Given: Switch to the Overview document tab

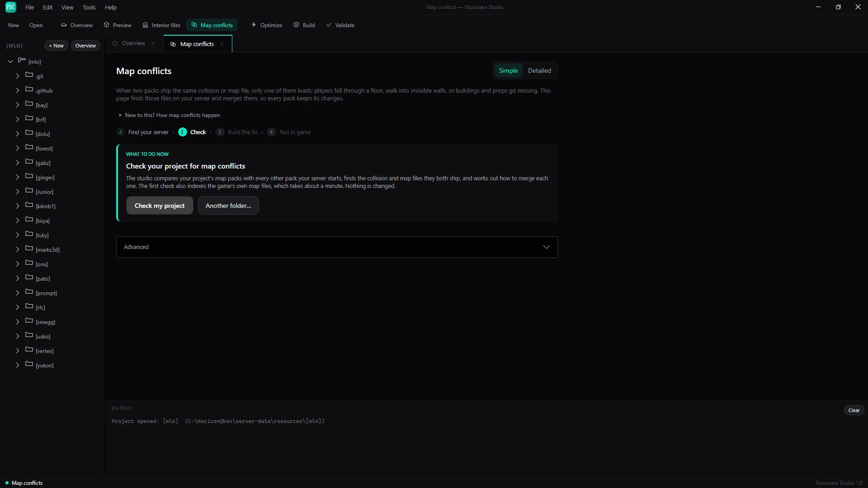Looking at the screenshot, I should (x=133, y=43).
